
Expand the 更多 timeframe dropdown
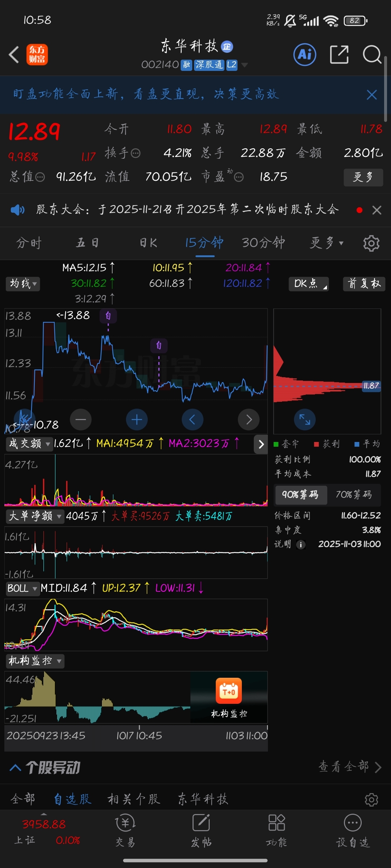coord(327,243)
